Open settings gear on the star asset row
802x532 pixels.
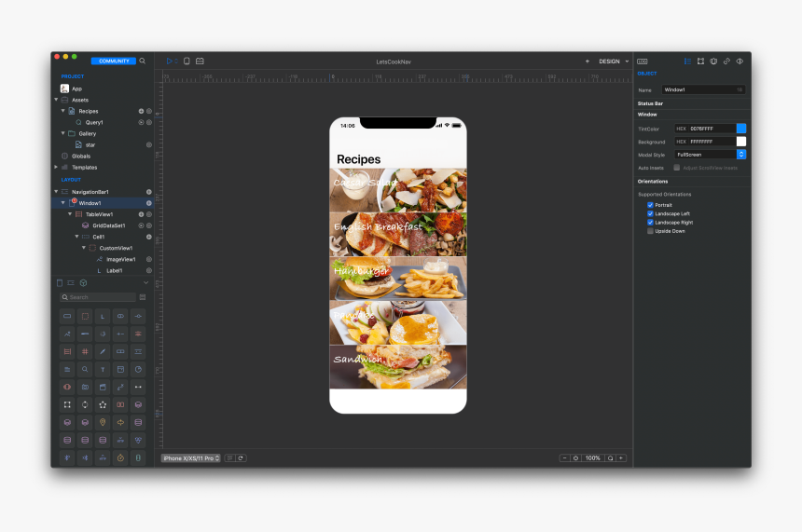(x=149, y=144)
